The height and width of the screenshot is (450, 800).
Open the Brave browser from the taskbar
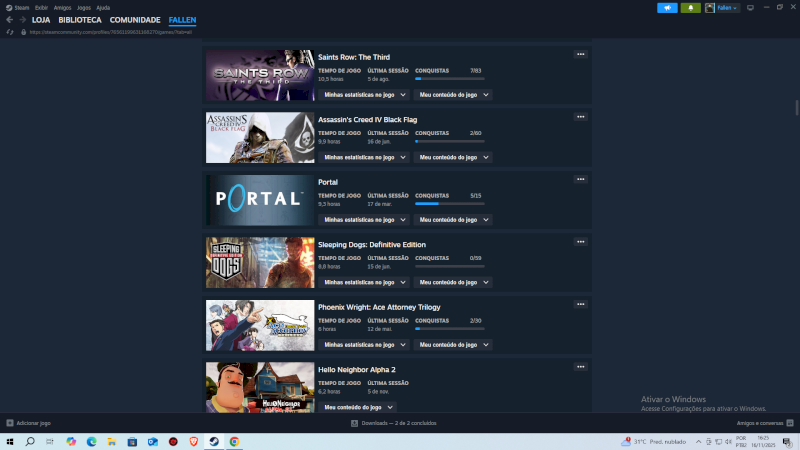pos(193,442)
